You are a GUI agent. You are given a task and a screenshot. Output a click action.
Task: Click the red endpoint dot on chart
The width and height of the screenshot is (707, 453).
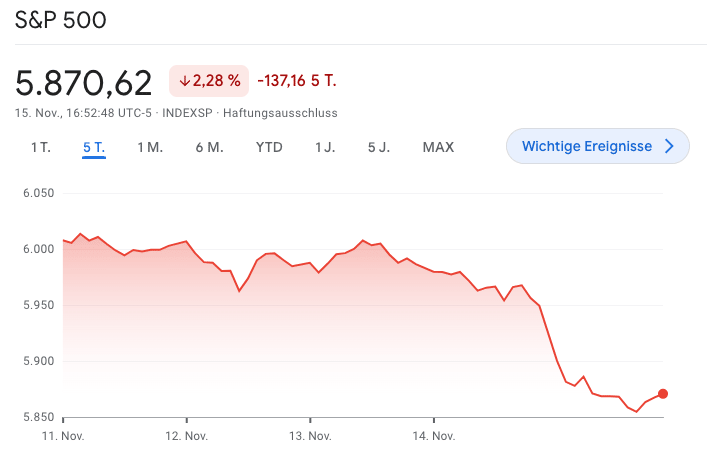[x=663, y=394]
